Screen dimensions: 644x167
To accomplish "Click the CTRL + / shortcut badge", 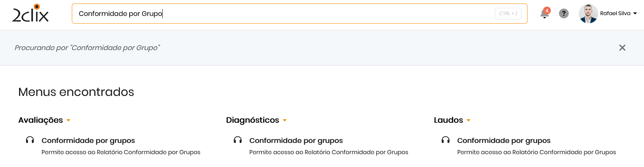I will 508,14.
